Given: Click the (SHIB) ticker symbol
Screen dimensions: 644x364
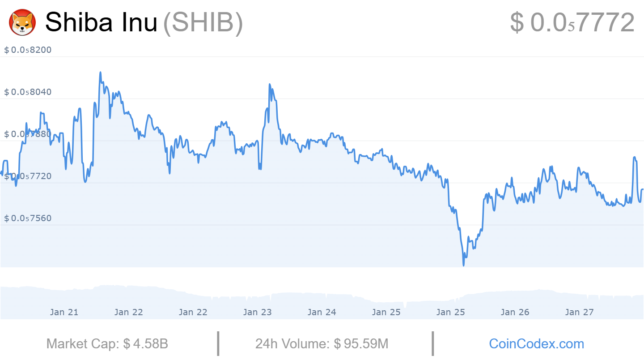Looking at the screenshot, I should pos(203,22).
